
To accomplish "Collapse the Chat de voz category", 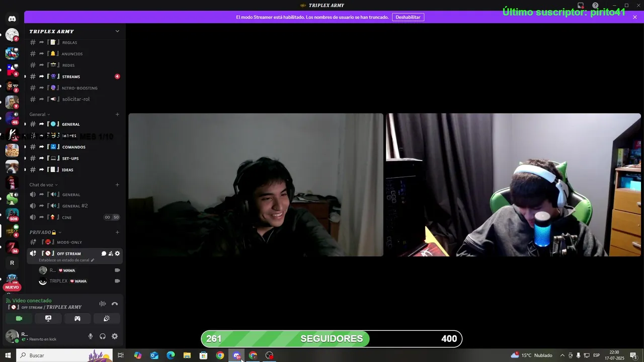I will pyautogui.click(x=43, y=185).
